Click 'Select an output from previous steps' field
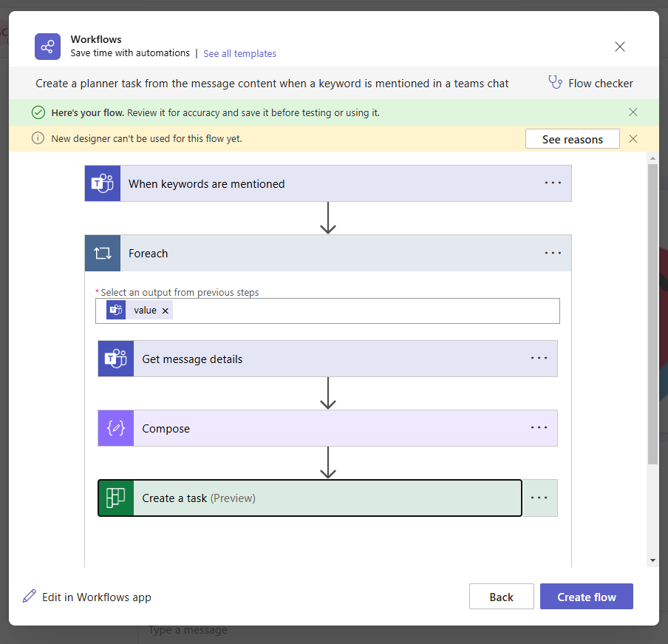The height and width of the screenshot is (644, 668). tap(327, 311)
